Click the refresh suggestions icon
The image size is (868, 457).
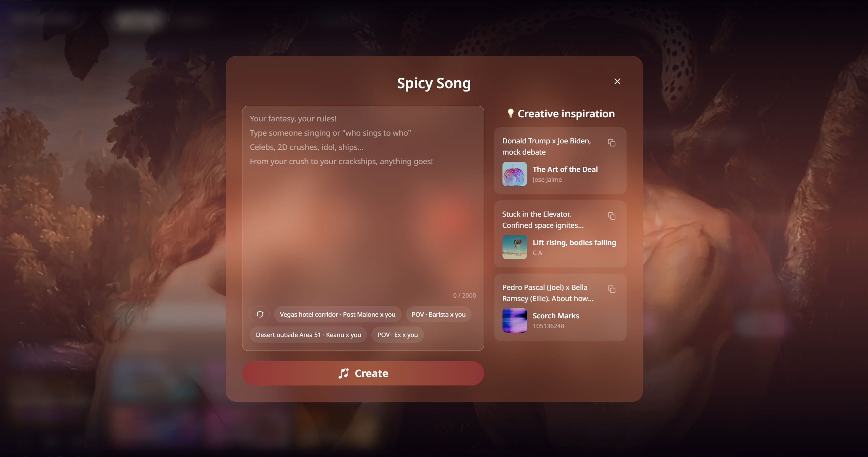260,314
